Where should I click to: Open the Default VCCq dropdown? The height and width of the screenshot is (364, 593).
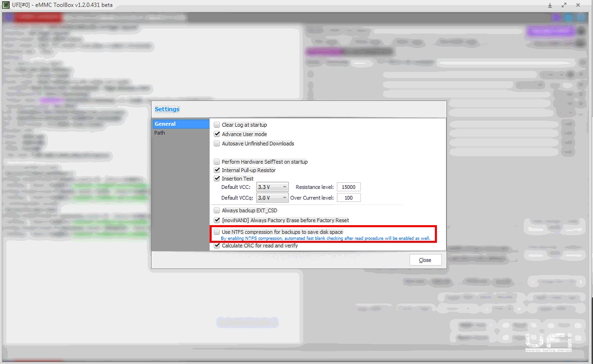click(272, 198)
